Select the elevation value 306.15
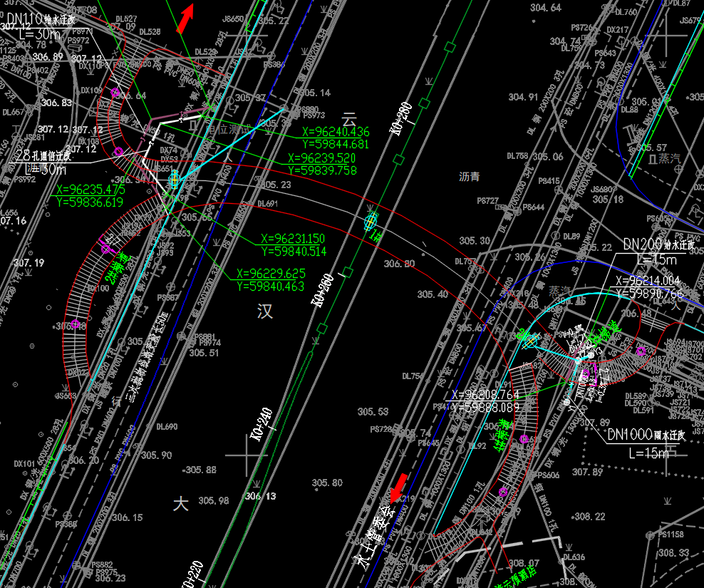 coord(127,517)
